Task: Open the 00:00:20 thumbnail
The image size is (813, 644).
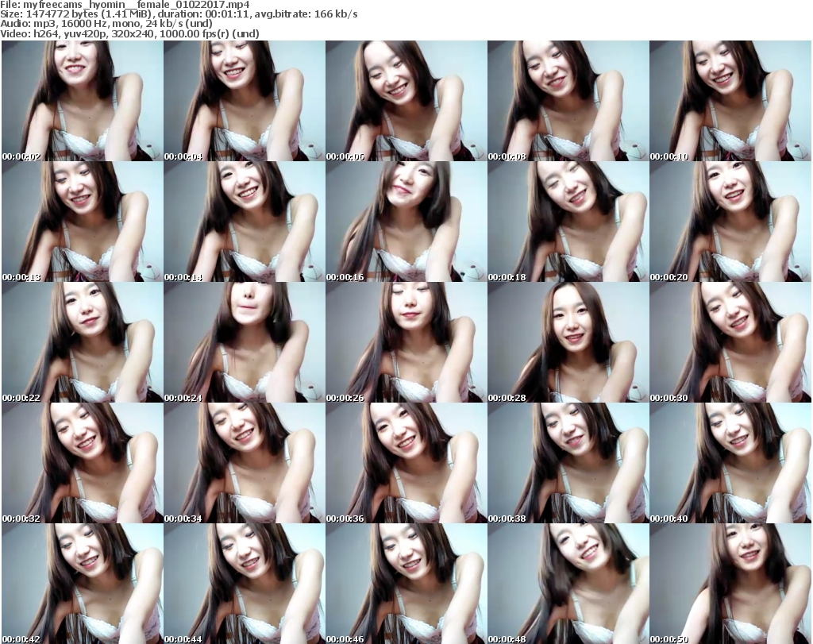Action: 730,222
